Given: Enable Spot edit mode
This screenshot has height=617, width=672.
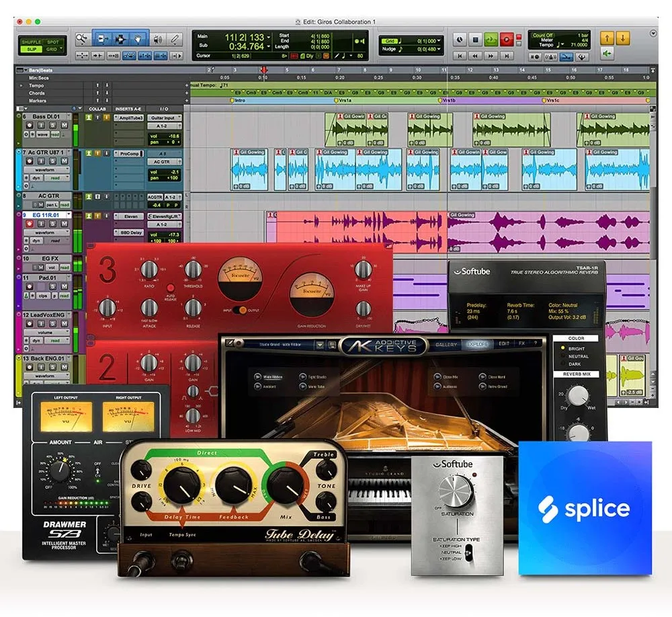Looking at the screenshot, I should click(53, 42).
